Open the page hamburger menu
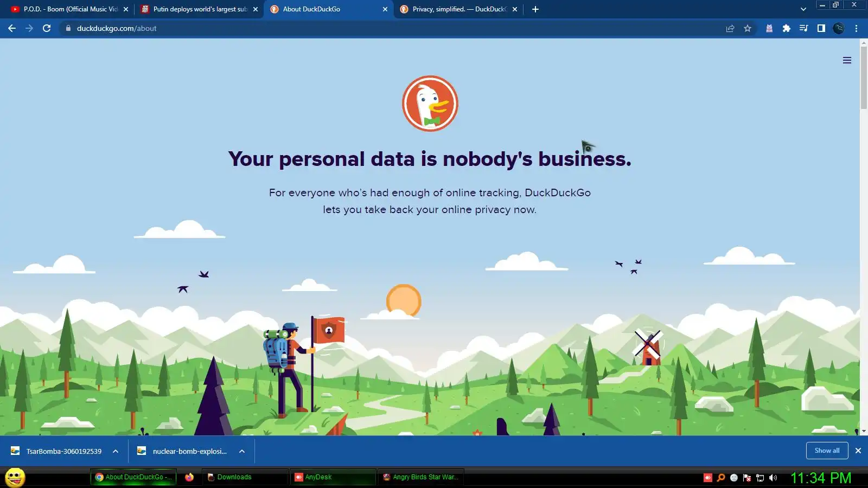868x488 pixels. (x=847, y=60)
